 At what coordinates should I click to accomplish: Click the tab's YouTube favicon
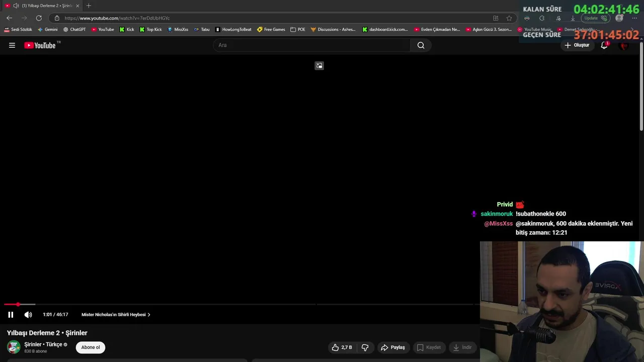tap(7, 6)
